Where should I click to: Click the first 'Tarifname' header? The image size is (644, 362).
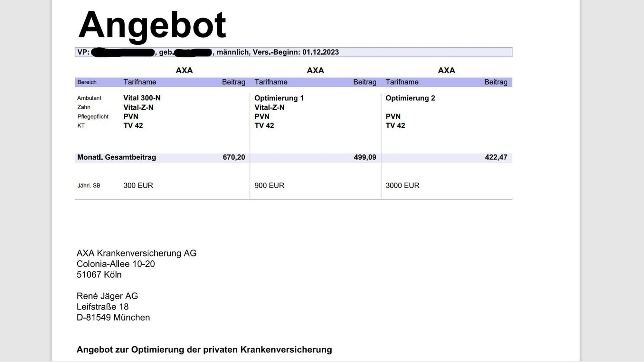(x=140, y=82)
